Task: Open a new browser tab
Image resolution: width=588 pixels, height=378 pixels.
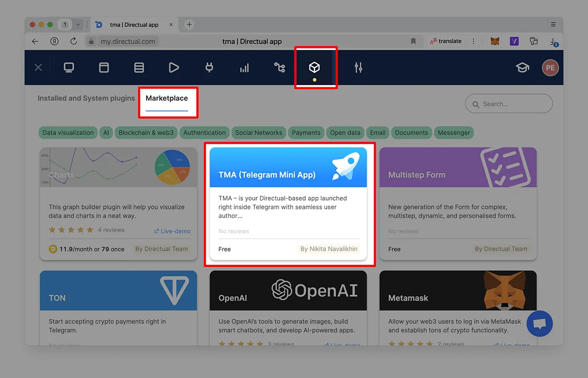Action: [189, 24]
